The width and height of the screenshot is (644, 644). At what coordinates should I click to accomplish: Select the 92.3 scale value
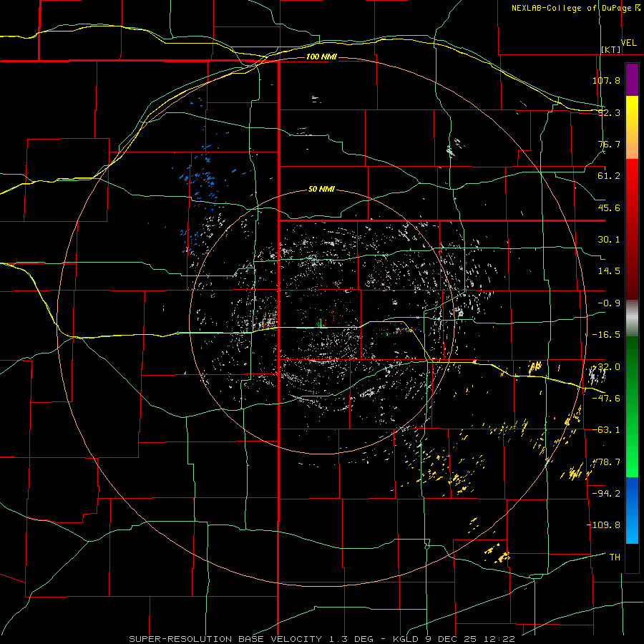coord(609,112)
